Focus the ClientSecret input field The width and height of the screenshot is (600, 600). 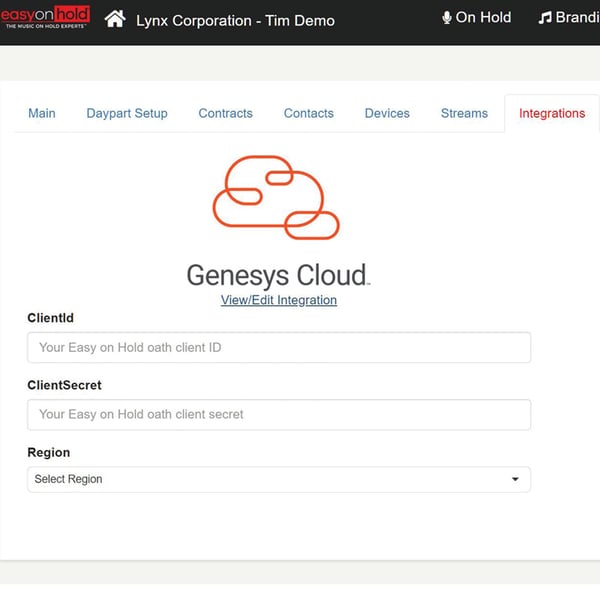(x=279, y=415)
